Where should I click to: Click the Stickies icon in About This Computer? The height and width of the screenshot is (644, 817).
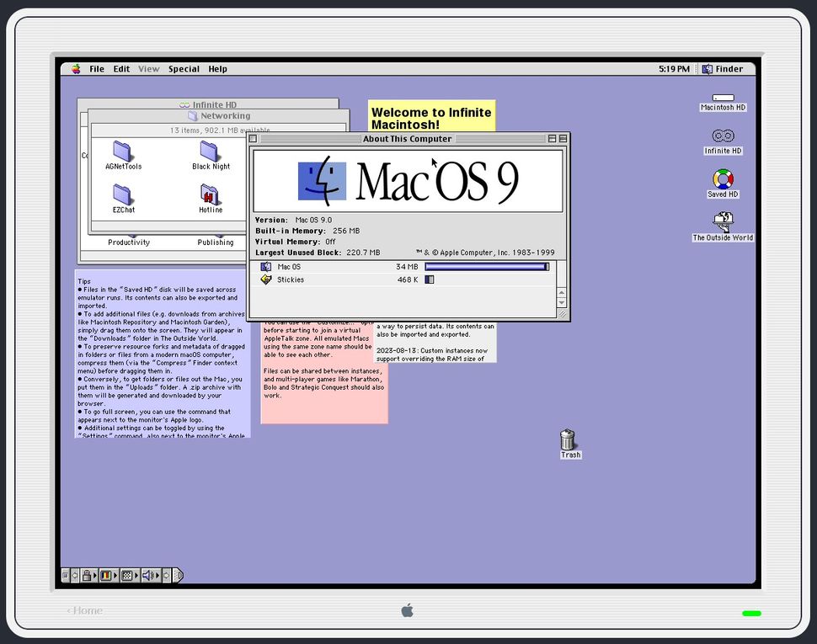(x=267, y=279)
